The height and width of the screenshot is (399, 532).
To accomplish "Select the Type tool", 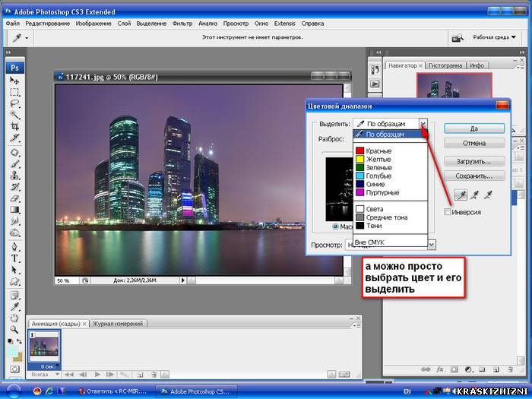I will pyautogui.click(x=14, y=258).
